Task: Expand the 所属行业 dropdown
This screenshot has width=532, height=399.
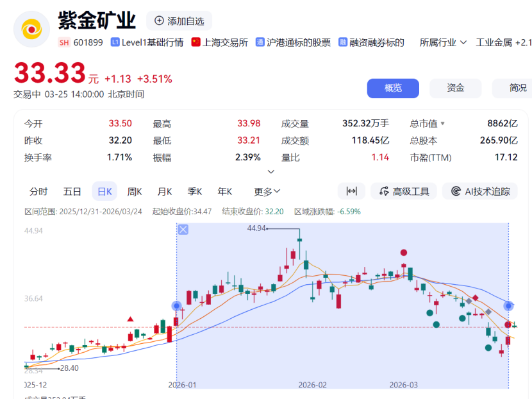Action: click(443, 42)
